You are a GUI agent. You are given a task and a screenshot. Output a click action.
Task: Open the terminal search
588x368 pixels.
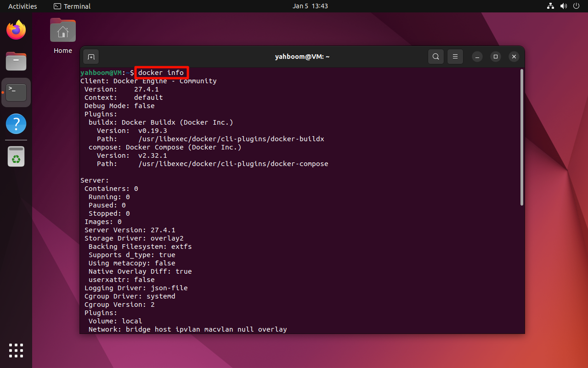(x=435, y=57)
